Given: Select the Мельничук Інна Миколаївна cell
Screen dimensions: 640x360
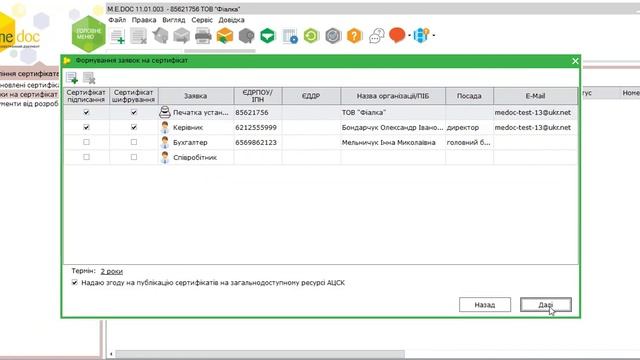Looking at the screenshot, I should pyautogui.click(x=393, y=142).
